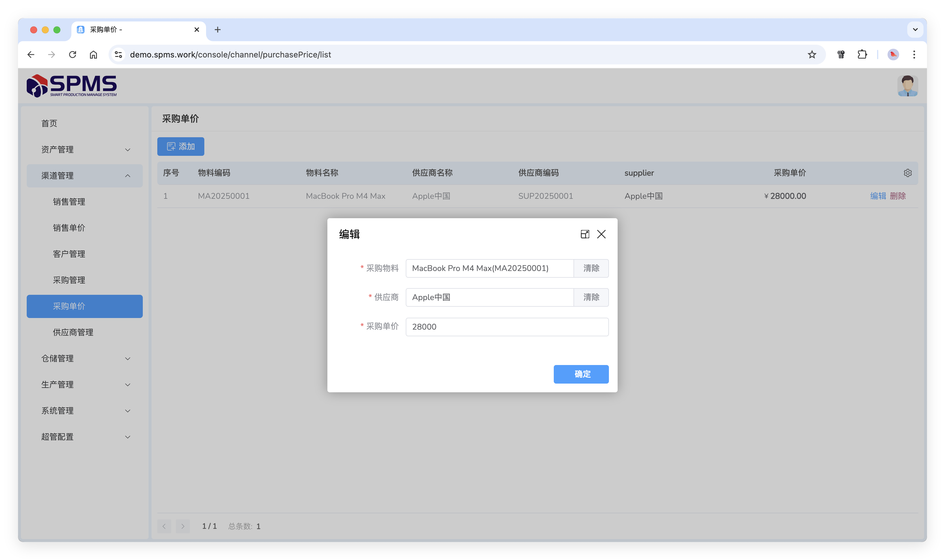The width and height of the screenshot is (945, 560).
Task: Click table cell MacBook Pro M4 Max
Action: click(x=345, y=196)
